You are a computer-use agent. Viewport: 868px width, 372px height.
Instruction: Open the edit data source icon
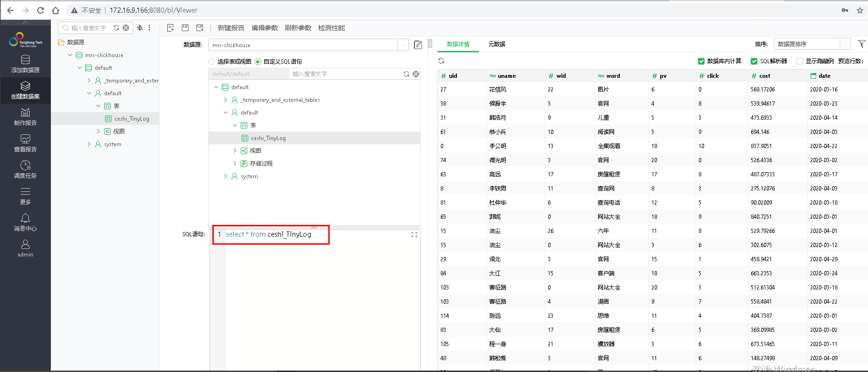(x=418, y=45)
